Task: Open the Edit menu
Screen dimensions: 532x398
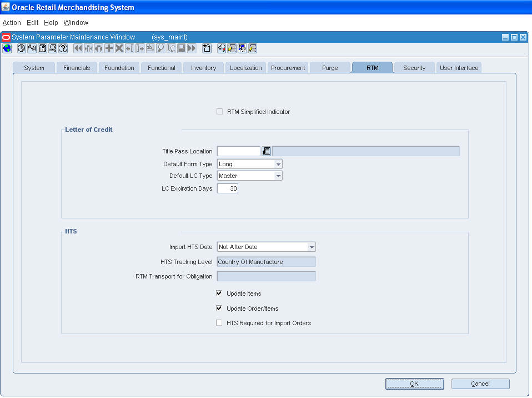Action: [x=32, y=22]
